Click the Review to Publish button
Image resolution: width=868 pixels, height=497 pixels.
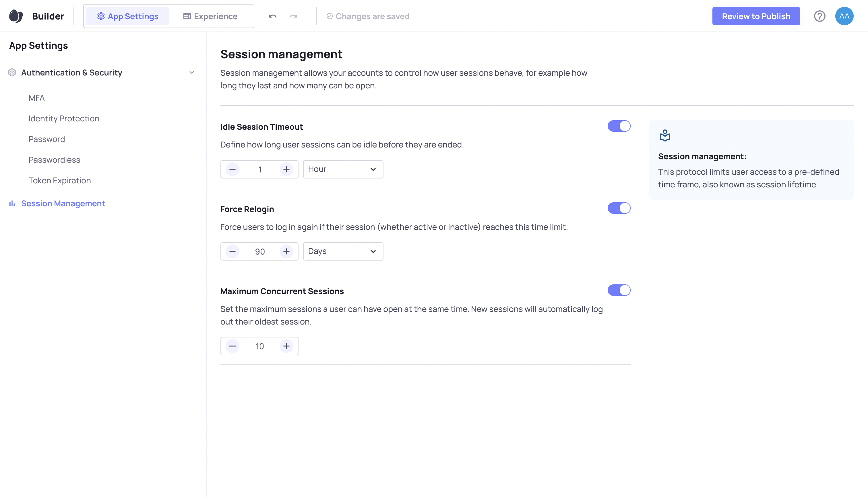tap(756, 16)
